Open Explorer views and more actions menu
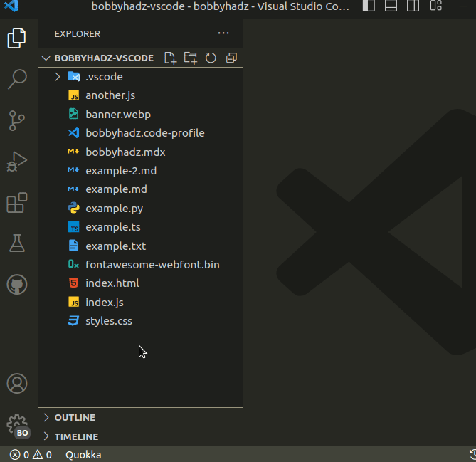Image resolution: width=476 pixels, height=462 pixels. click(x=223, y=33)
